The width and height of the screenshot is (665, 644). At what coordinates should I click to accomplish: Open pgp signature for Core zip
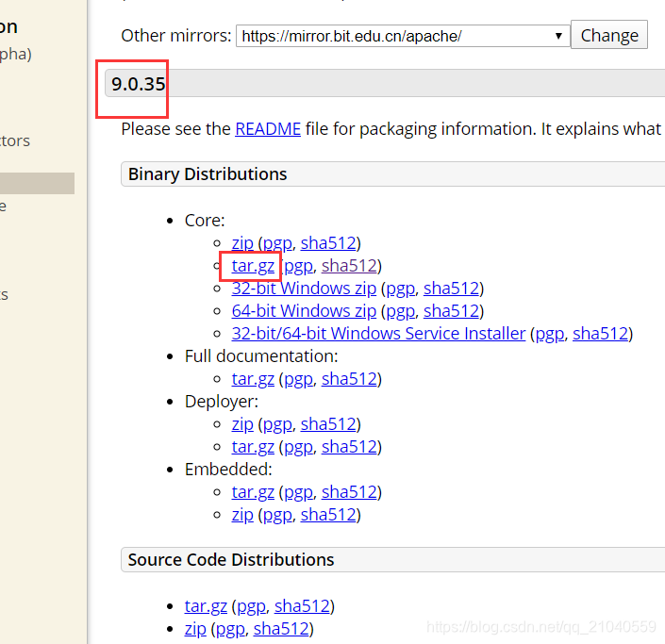(x=277, y=243)
